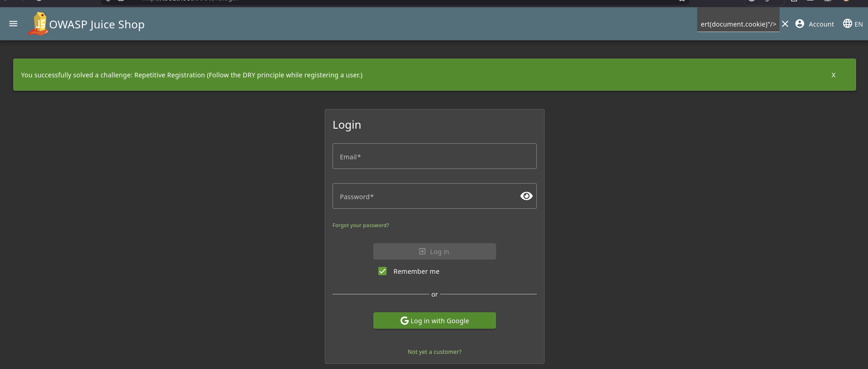Open the Not yet a customer link
This screenshot has width=868, height=369.
[x=434, y=352]
